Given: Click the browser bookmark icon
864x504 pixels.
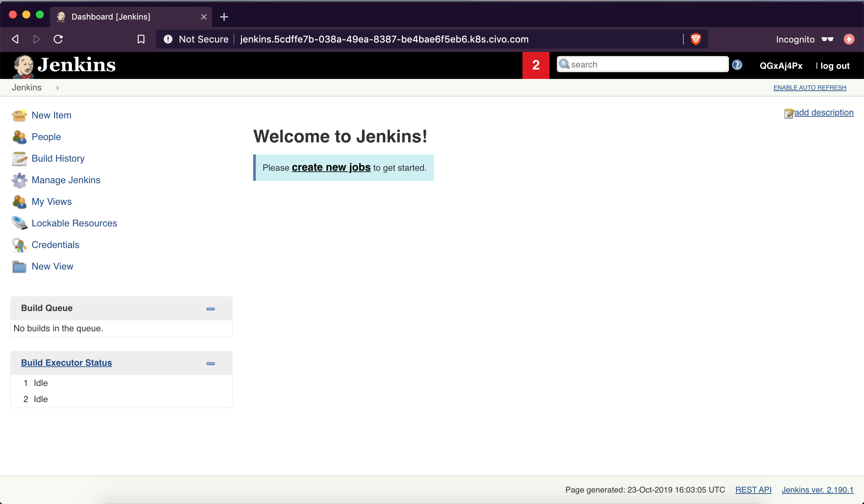Looking at the screenshot, I should click(141, 39).
